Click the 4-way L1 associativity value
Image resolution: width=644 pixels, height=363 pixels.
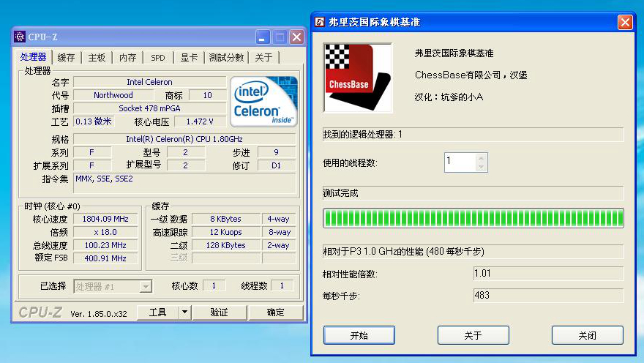click(279, 219)
